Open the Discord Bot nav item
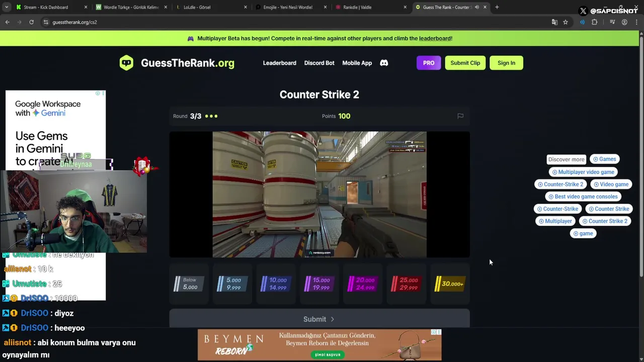The height and width of the screenshot is (362, 644). coord(319,63)
